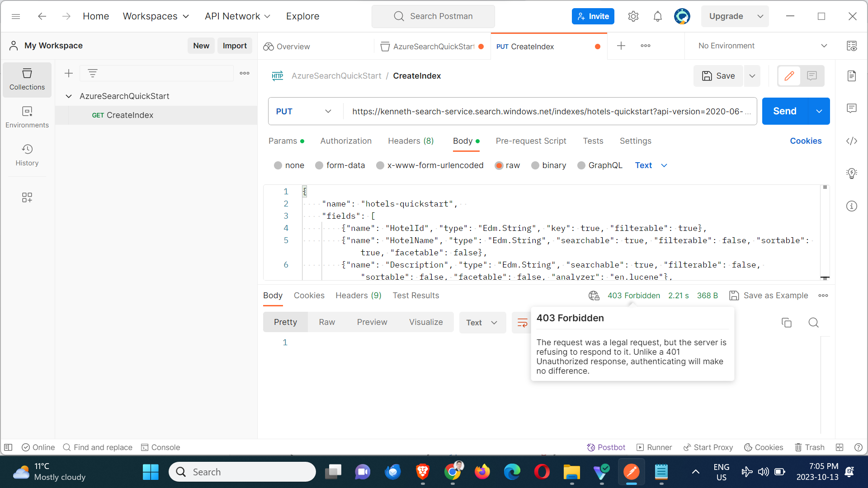This screenshot has width=868, height=488.
Task: Copy the response body using copy icon
Action: (x=786, y=323)
